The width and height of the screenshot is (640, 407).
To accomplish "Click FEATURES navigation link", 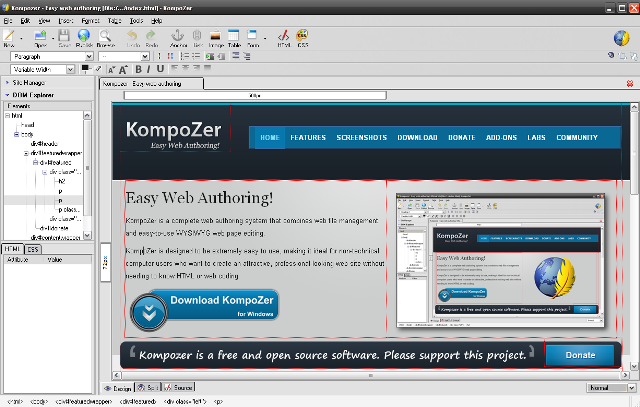I will 308,138.
